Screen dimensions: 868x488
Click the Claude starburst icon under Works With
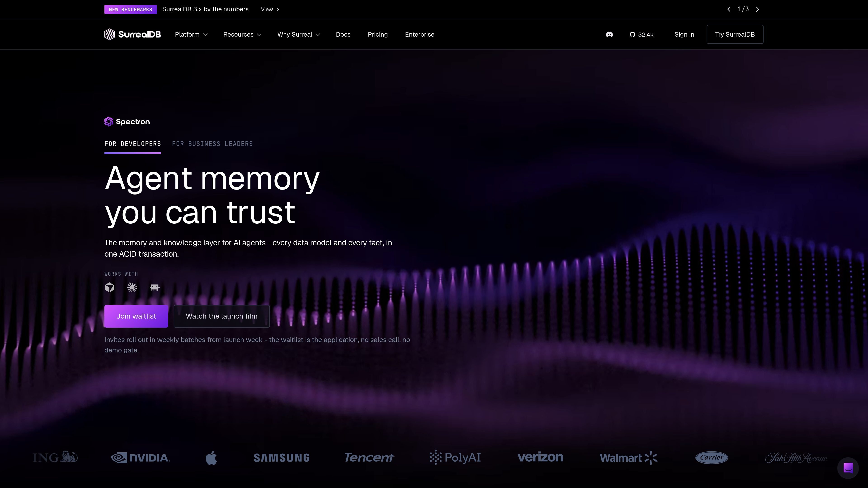click(132, 287)
